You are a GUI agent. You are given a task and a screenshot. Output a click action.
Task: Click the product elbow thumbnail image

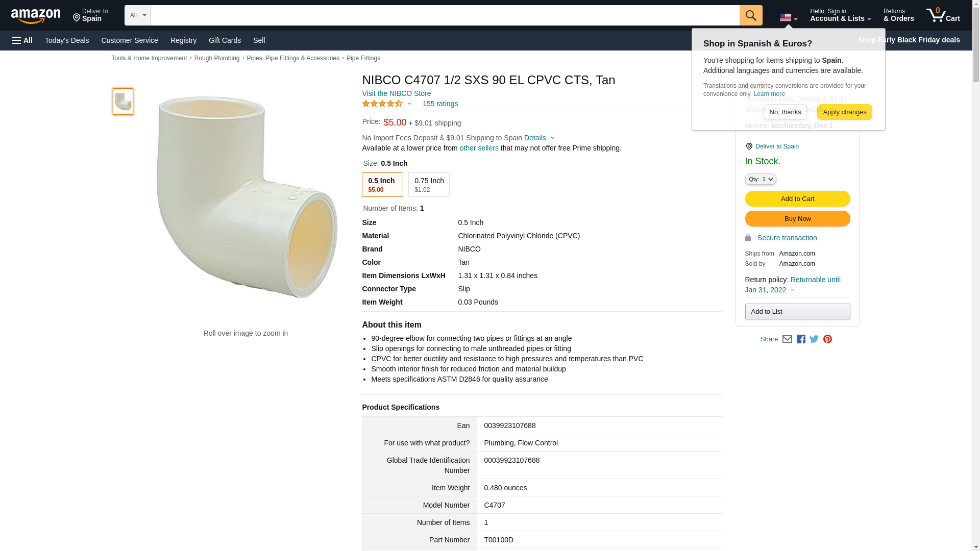click(123, 101)
